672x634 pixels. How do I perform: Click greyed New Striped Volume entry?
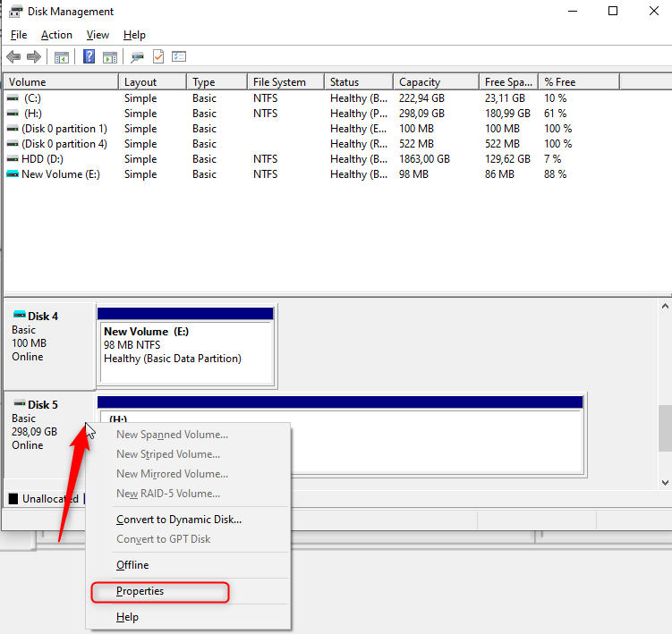[188, 454]
